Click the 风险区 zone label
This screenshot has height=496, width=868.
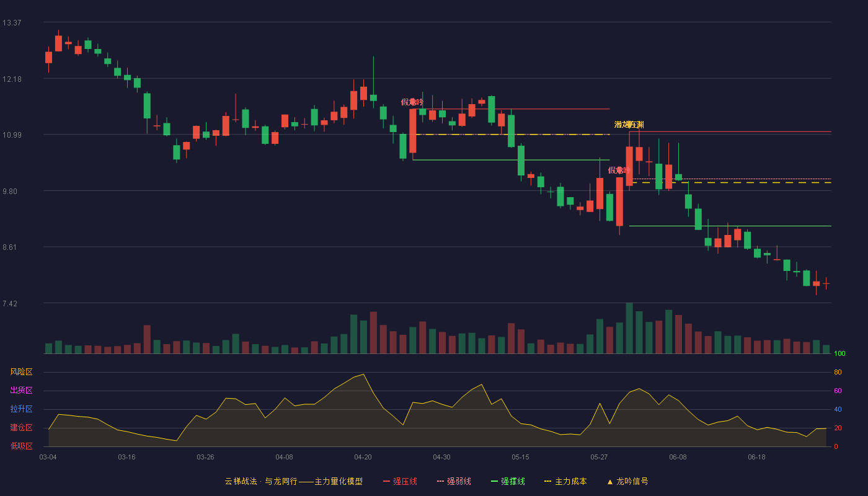pos(21,372)
